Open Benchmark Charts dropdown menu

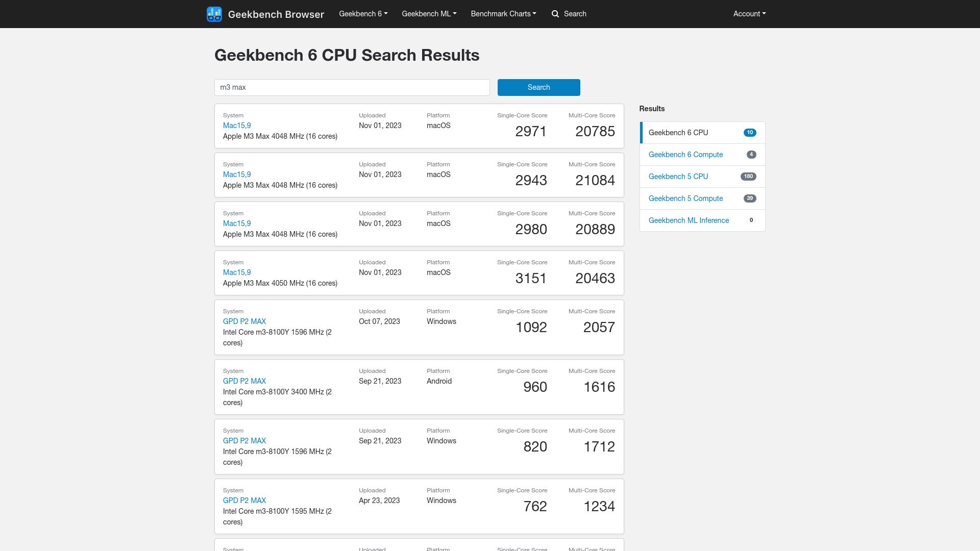(504, 14)
